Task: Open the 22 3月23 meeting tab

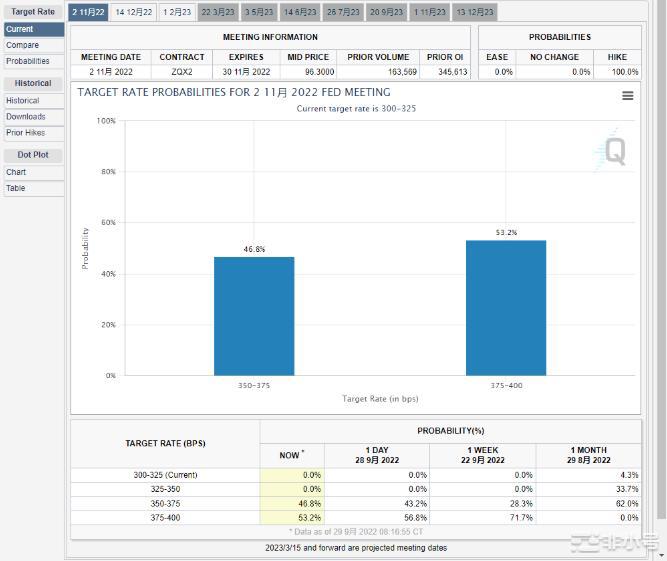Action: [218, 12]
